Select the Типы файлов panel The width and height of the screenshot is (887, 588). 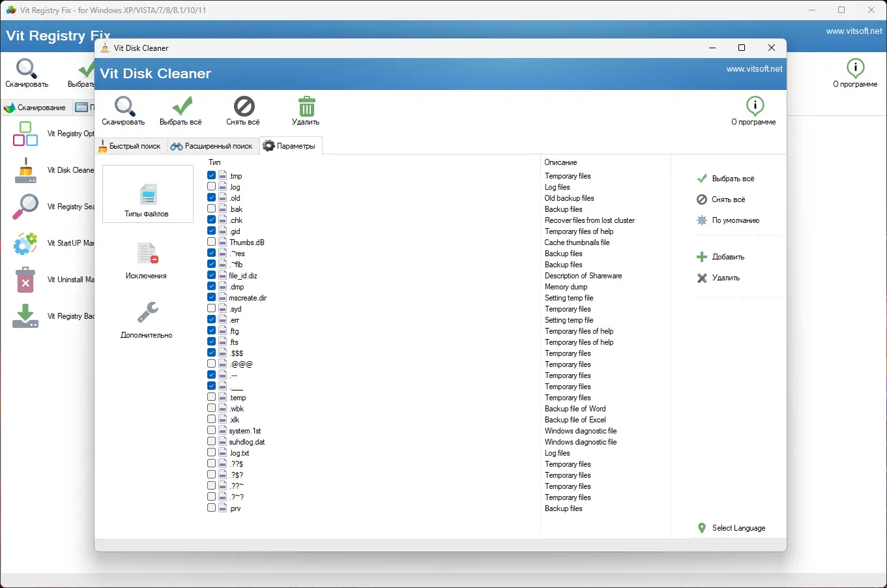pos(147,194)
